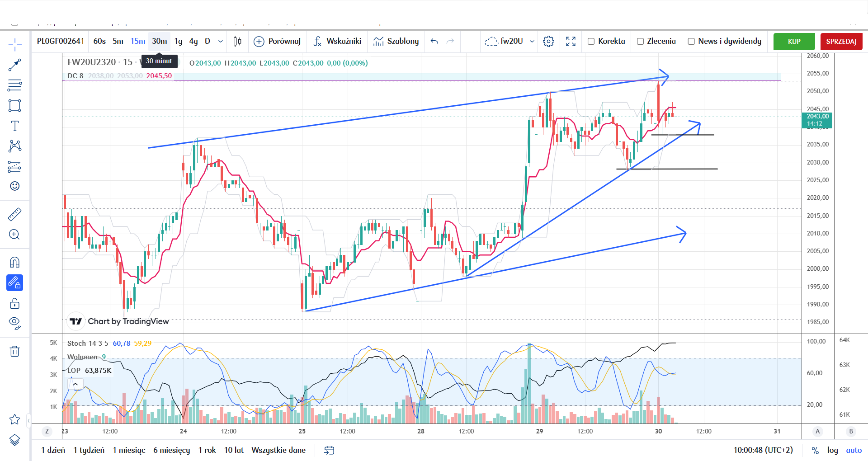The width and height of the screenshot is (868, 461).
Task: Open the chart patterns tool
Action: pos(14,146)
